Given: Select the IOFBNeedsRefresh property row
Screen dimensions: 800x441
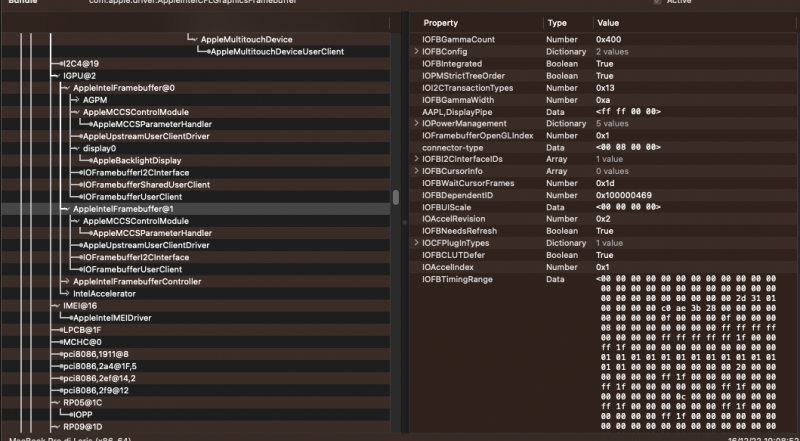Looking at the screenshot, I should (604, 231).
